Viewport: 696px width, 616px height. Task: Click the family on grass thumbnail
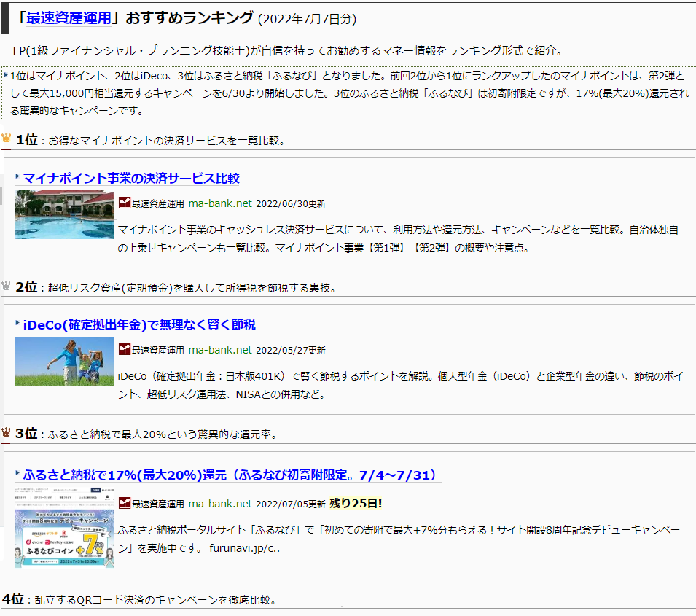[x=64, y=361]
